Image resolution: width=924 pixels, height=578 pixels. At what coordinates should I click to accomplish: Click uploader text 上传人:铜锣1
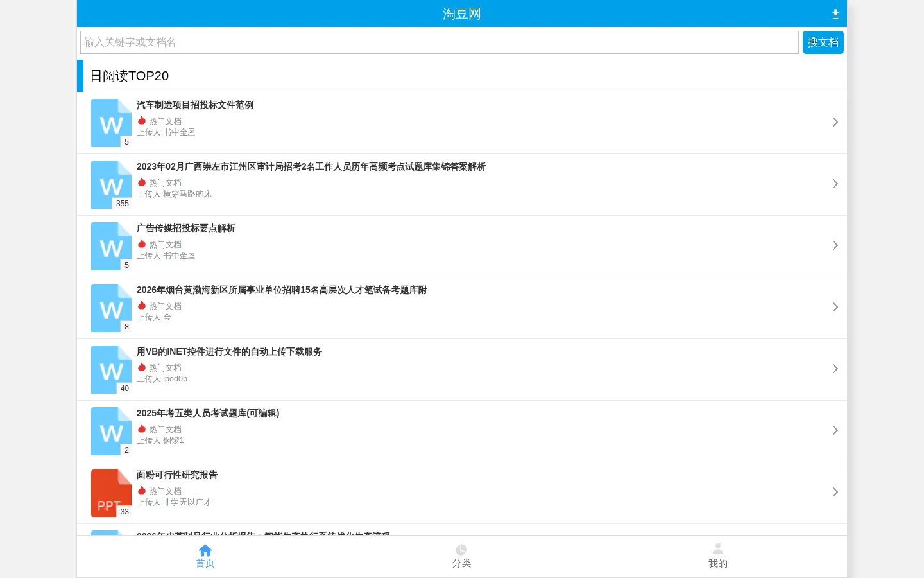pyautogui.click(x=160, y=441)
